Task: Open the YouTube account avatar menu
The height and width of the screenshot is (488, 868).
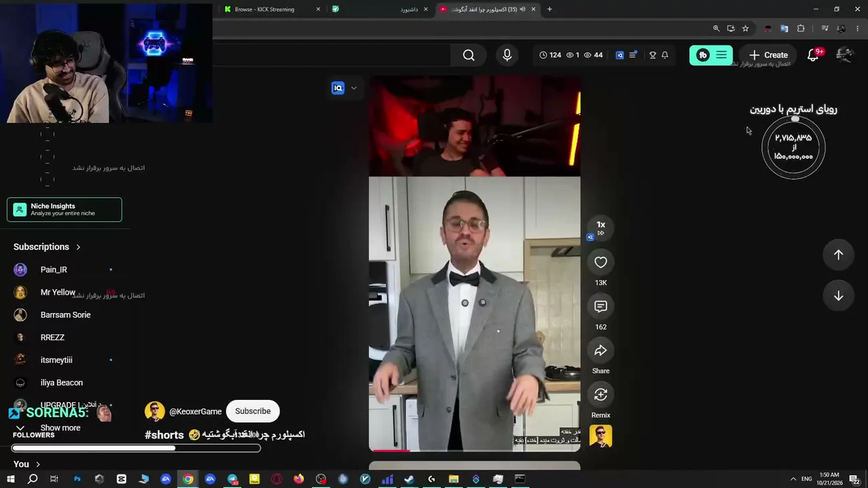Action: pos(844,56)
